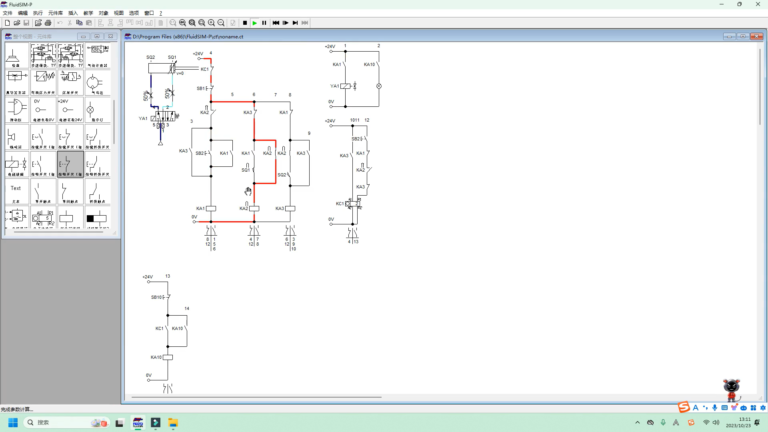Click the first zoom magnifier icon
This screenshot has width=768, height=432.
pyautogui.click(x=173, y=23)
